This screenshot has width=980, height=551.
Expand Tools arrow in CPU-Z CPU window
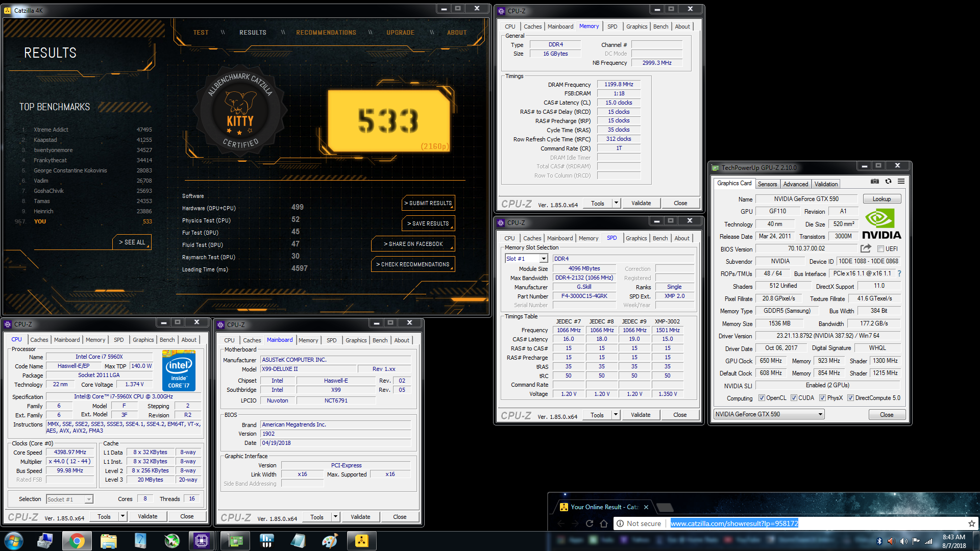[122, 516]
